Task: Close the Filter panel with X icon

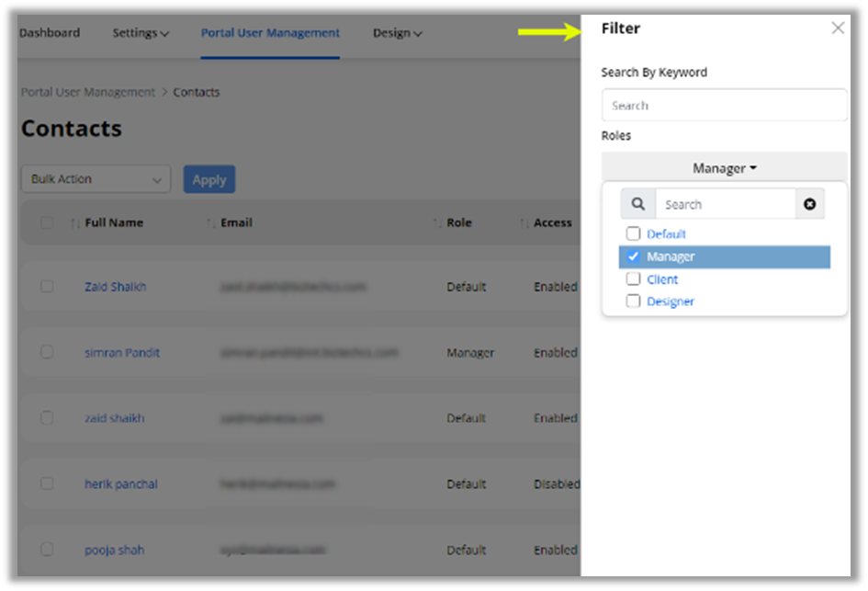Action: 838,28
